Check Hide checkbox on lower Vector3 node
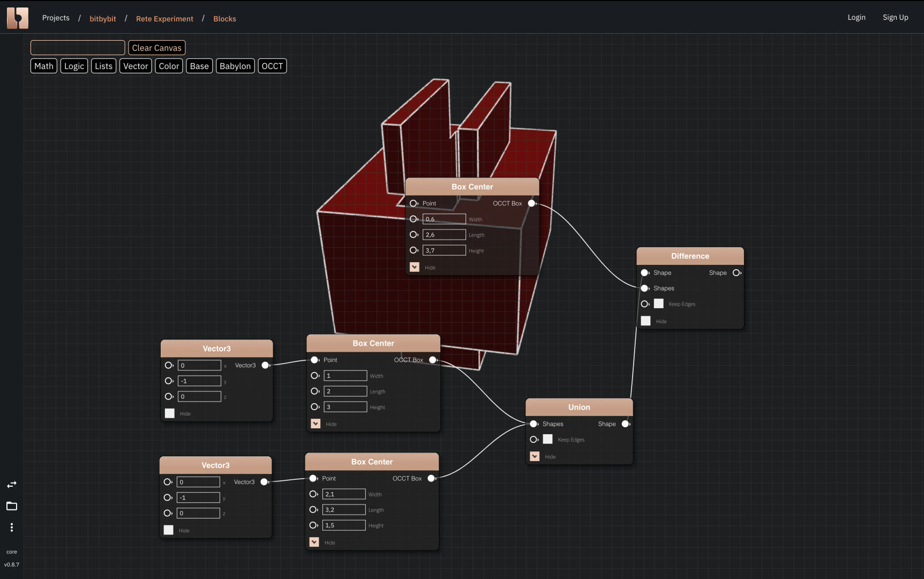The height and width of the screenshot is (579, 924). pos(169,530)
